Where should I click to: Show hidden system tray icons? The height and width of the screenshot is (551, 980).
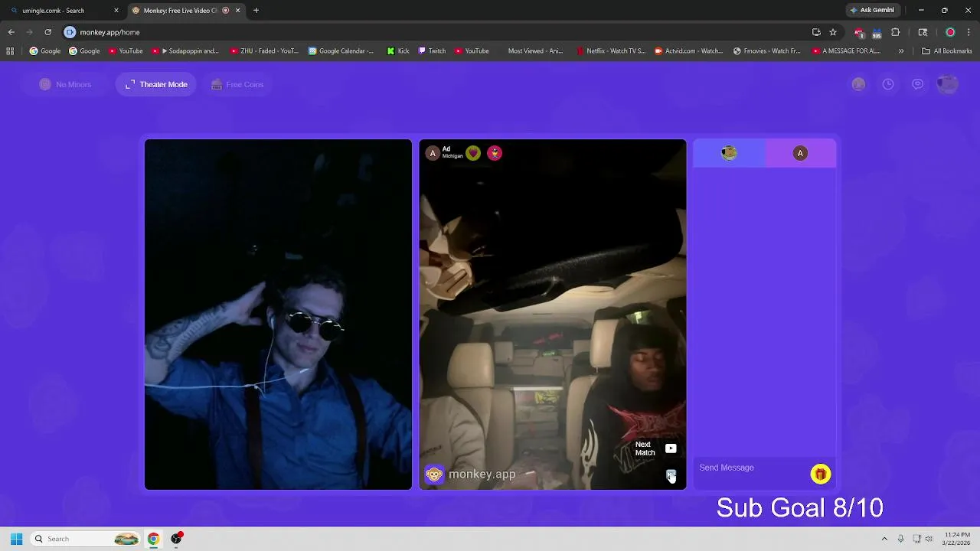pyautogui.click(x=884, y=539)
